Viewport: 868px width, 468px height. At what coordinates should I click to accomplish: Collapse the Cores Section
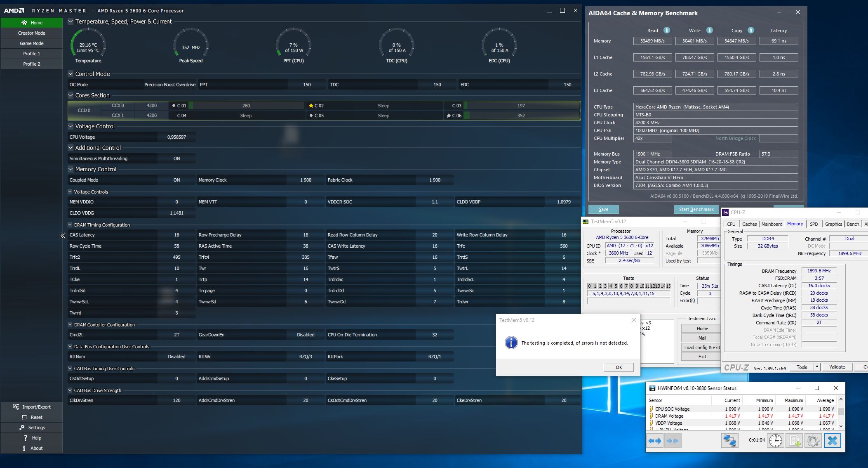(x=71, y=95)
